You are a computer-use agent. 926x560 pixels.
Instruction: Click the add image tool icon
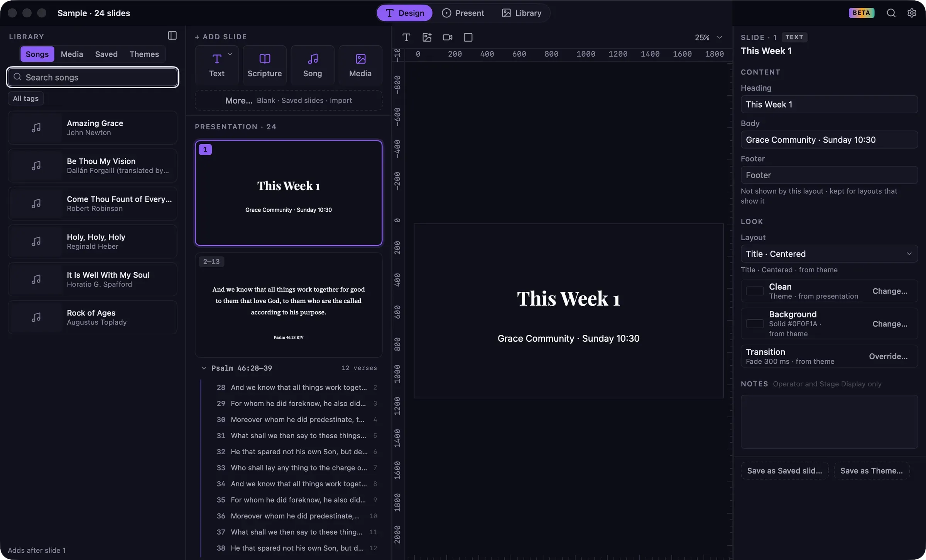(x=427, y=37)
